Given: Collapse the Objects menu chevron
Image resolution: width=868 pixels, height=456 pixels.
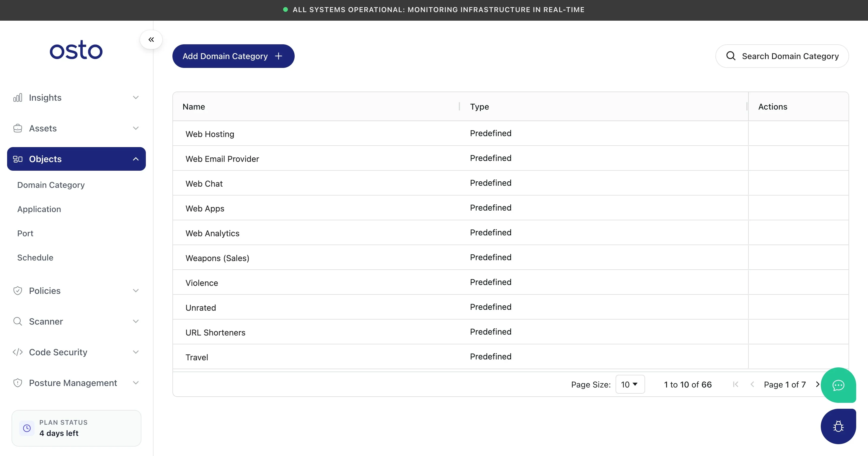Looking at the screenshot, I should pos(136,159).
